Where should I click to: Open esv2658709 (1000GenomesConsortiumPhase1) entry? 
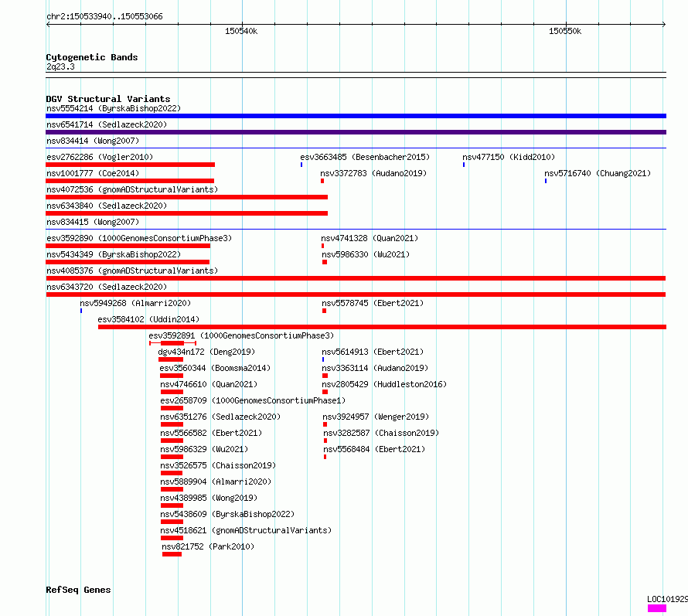[x=253, y=400]
